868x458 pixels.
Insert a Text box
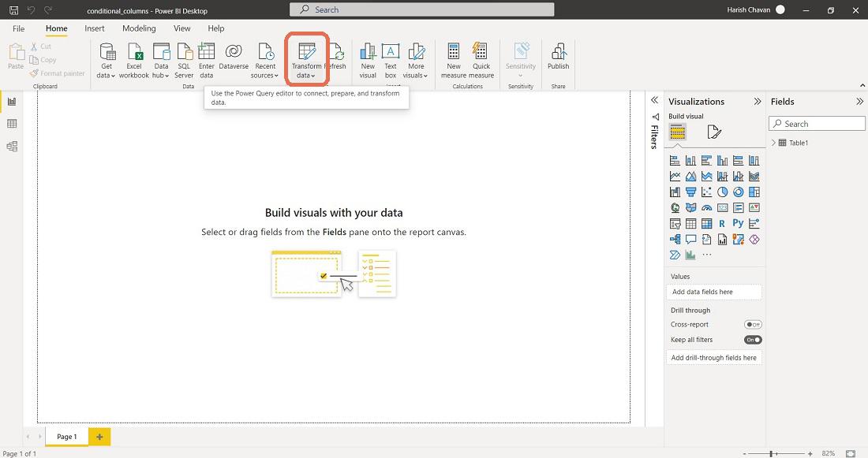(391, 60)
